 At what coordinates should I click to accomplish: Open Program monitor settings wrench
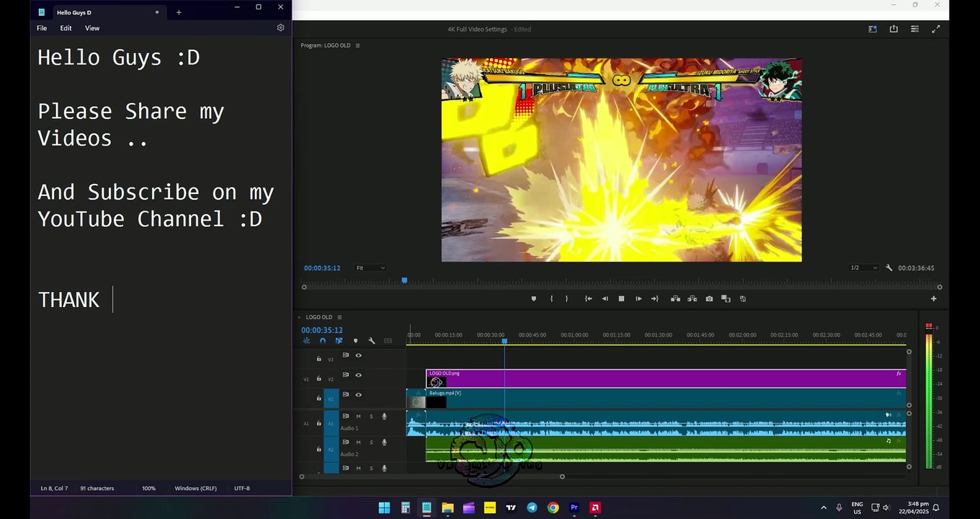(888, 267)
